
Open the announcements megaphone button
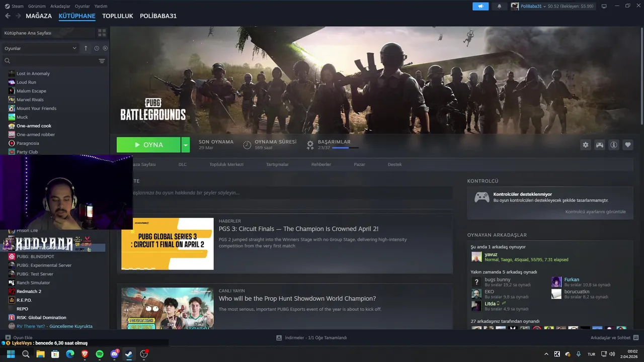click(x=480, y=6)
